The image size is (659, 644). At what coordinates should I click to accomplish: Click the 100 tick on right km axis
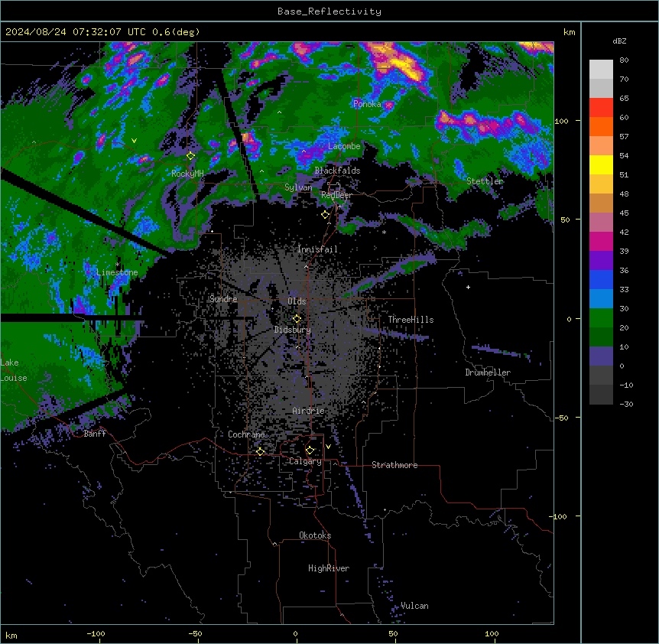[x=561, y=121]
